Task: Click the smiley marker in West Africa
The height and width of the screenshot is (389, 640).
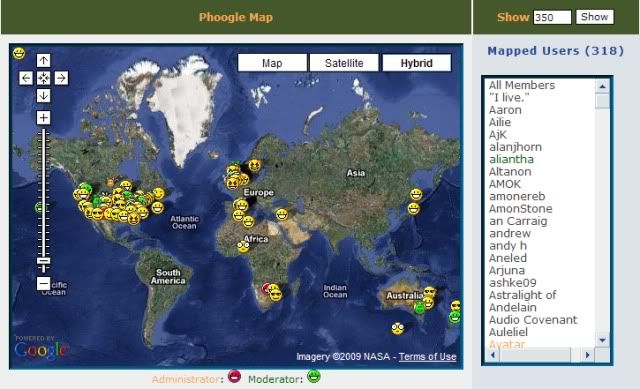Action: pos(243,247)
